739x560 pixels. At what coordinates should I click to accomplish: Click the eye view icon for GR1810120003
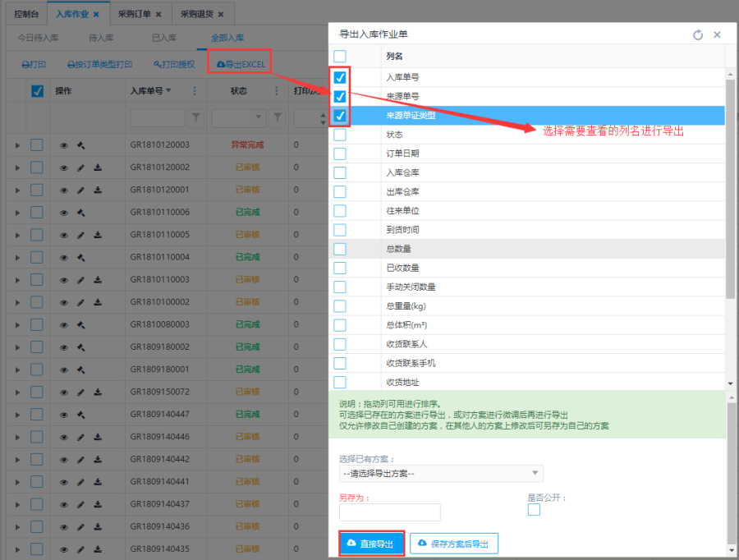(x=64, y=145)
